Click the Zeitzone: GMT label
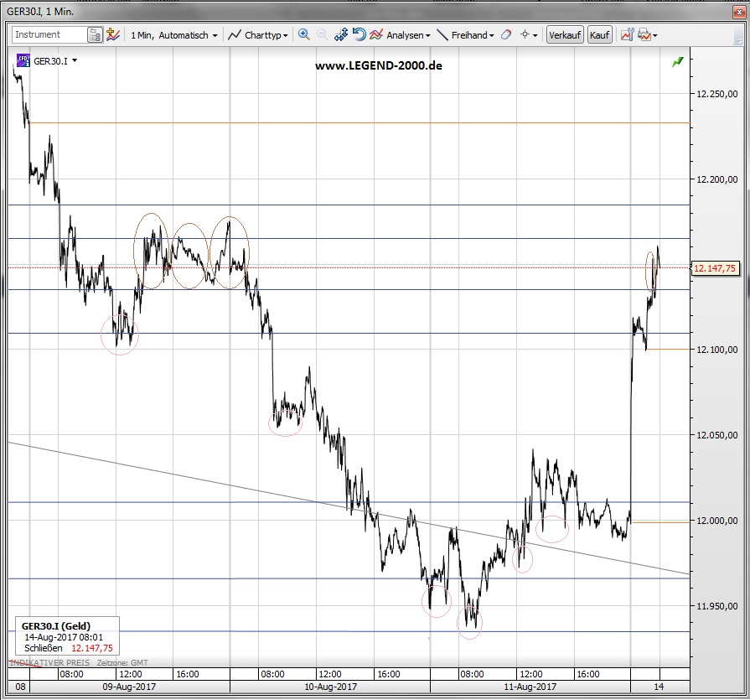Screen dimensions: 750x700 (x=122, y=662)
